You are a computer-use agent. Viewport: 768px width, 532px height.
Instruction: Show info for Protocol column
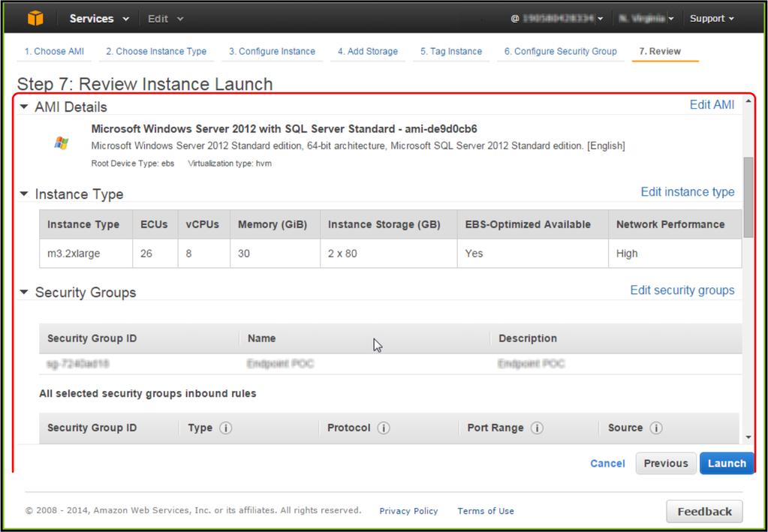(384, 428)
